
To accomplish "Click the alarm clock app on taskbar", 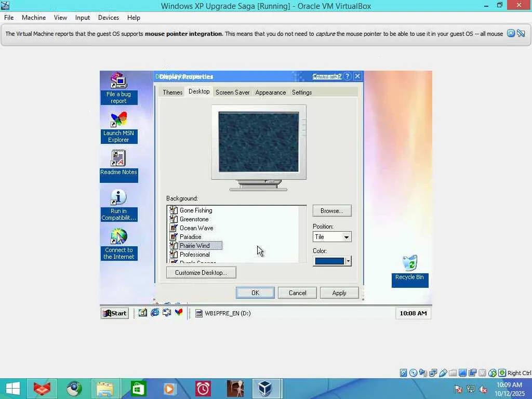I will pos(203,389).
